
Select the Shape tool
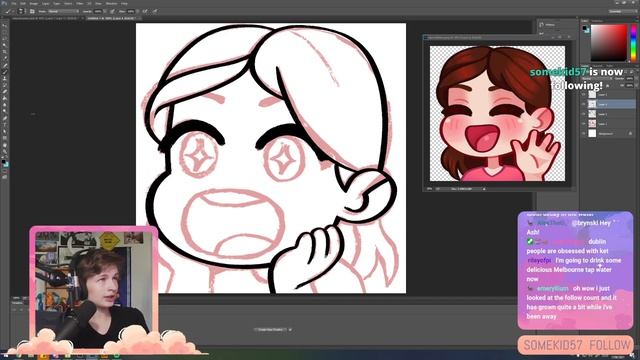coord(5,138)
